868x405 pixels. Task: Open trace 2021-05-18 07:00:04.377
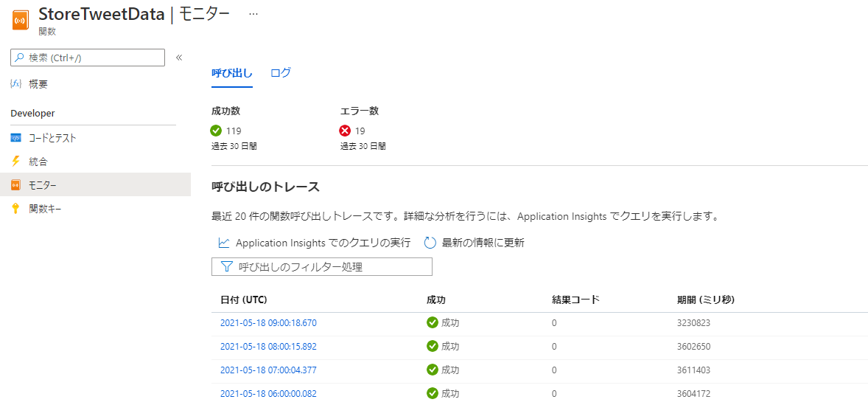tap(268, 370)
